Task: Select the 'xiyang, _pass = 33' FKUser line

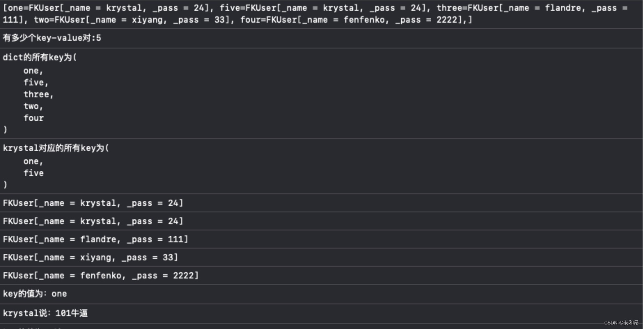Action: [x=91, y=258]
